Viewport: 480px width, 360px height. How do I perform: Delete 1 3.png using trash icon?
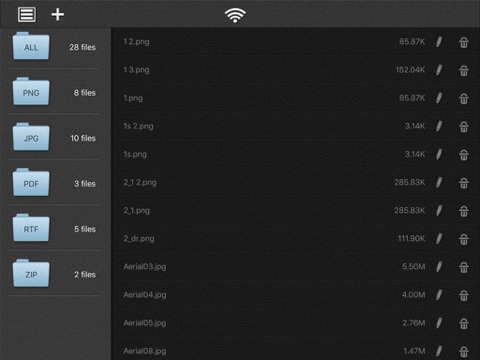(x=464, y=70)
